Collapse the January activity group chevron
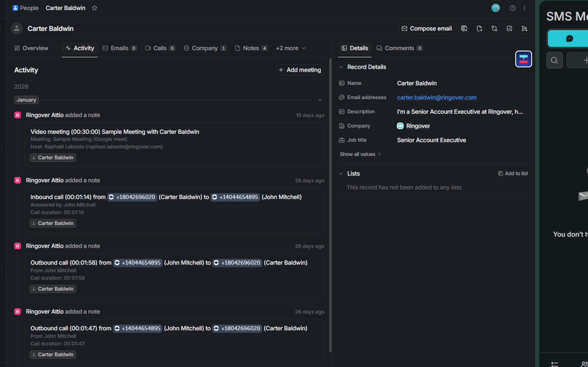Image resolution: width=588 pixels, height=367 pixels. 320,100
